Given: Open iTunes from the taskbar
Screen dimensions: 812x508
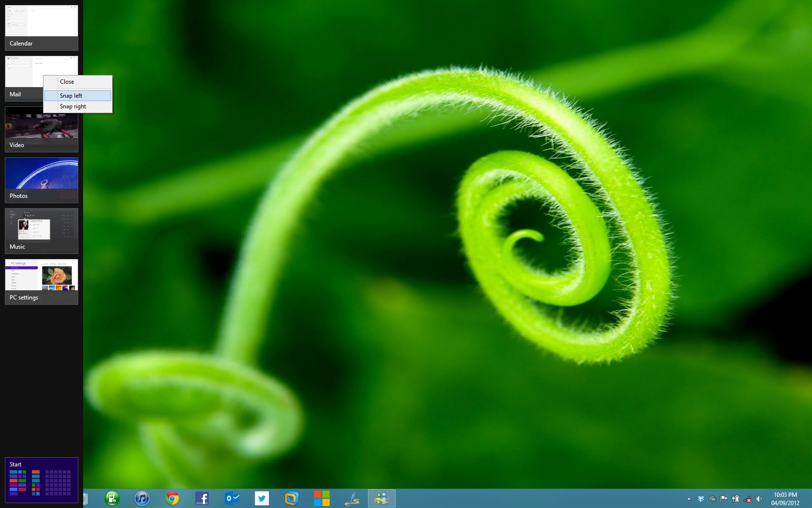Looking at the screenshot, I should [x=142, y=498].
